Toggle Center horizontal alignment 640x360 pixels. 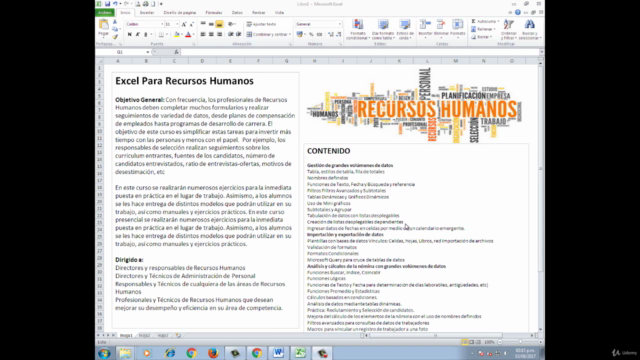click(211, 35)
